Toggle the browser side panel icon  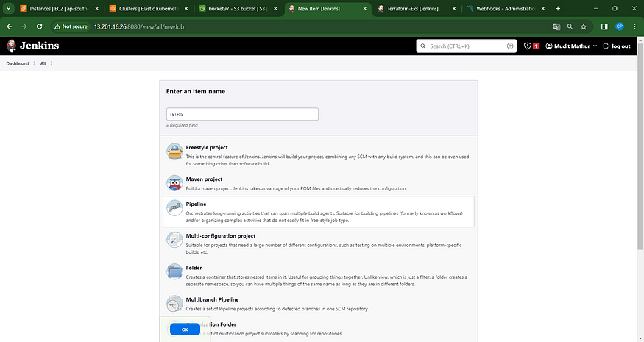pos(604,26)
